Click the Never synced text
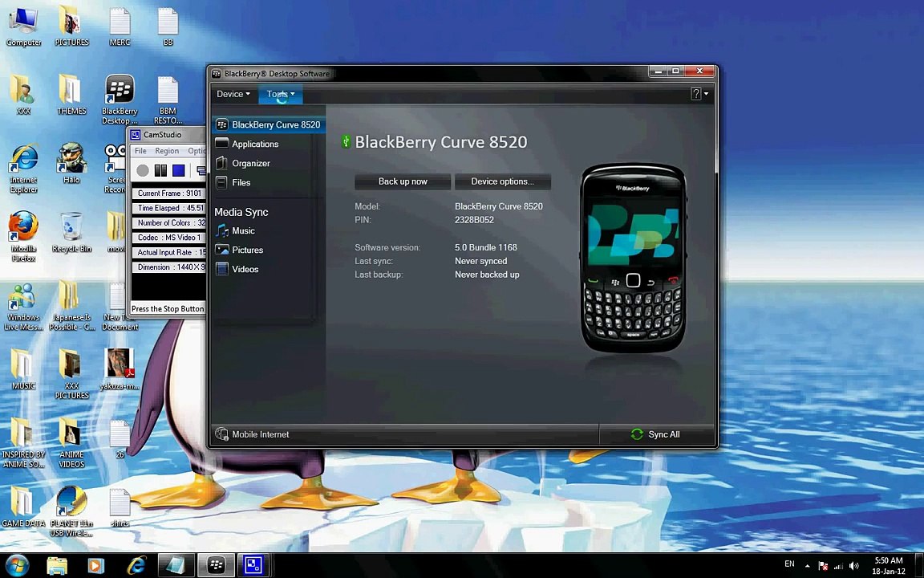 pos(481,261)
